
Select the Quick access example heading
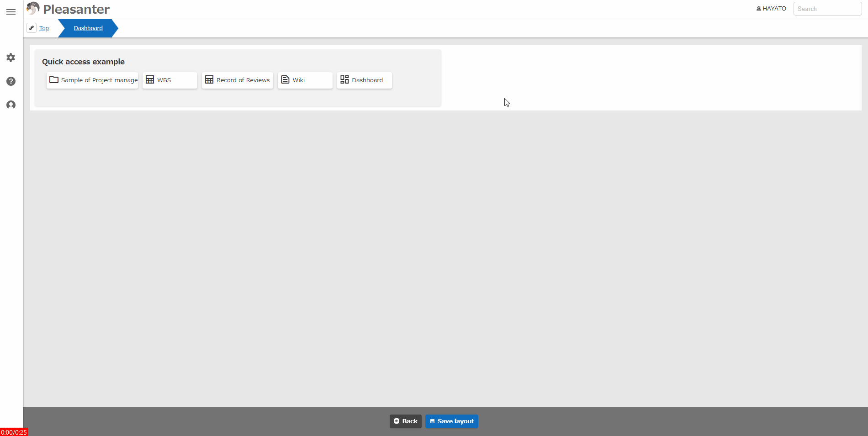pos(83,62)
